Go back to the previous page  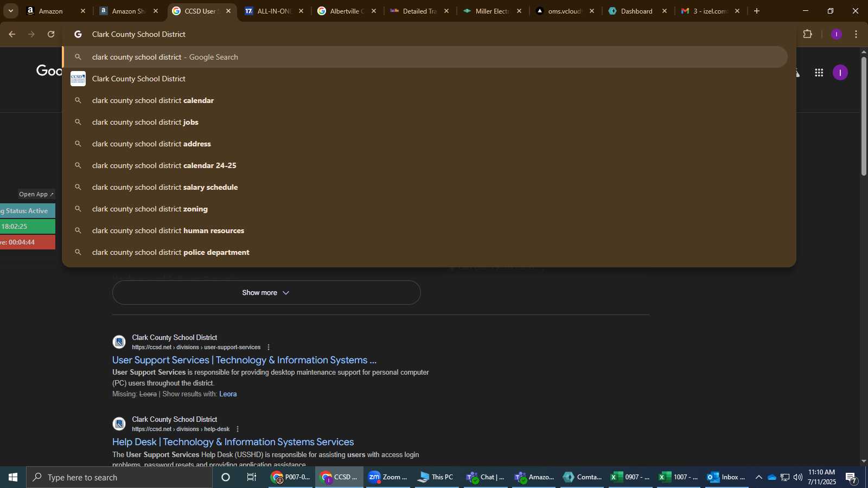click(12, 34)
